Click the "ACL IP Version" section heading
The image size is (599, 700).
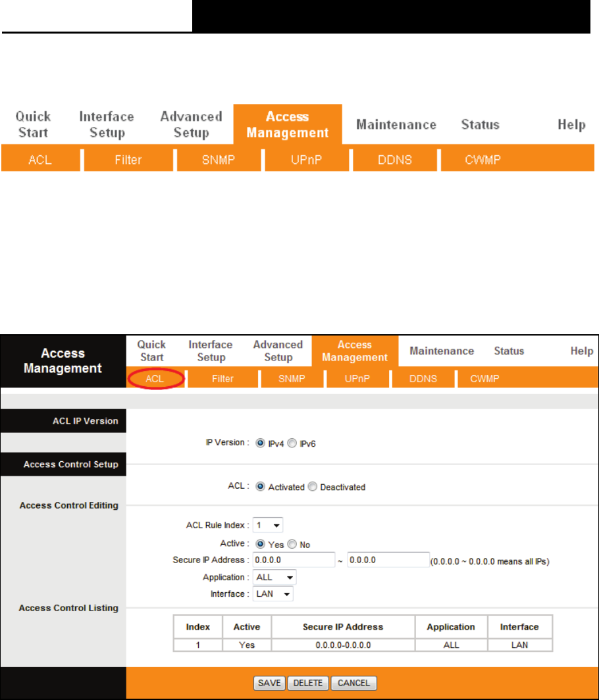point(86,421)
